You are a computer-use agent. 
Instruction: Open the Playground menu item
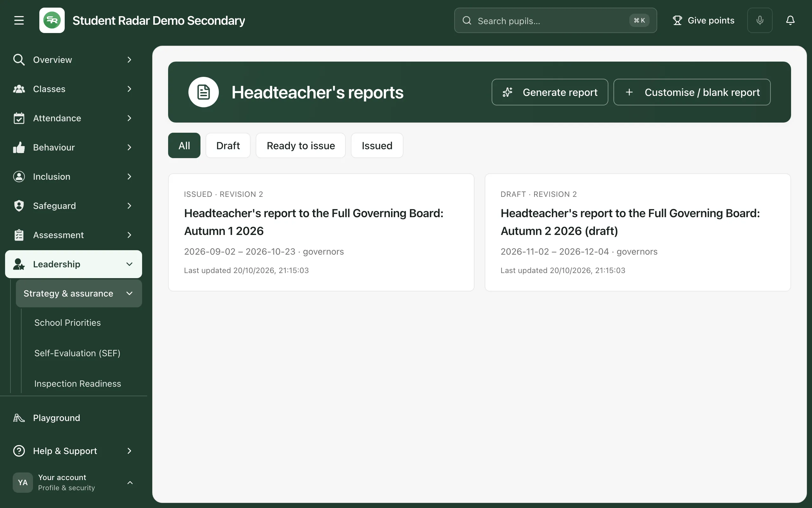tap(74, 418)
